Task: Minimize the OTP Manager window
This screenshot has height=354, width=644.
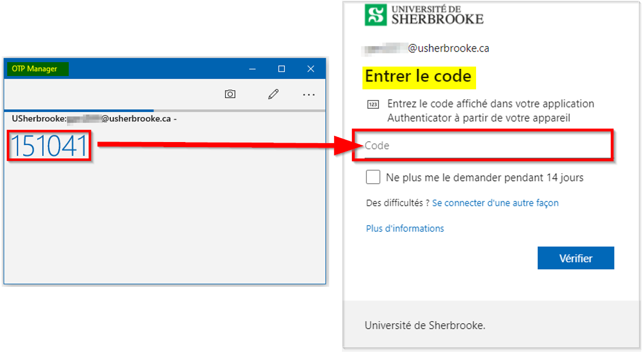Action: tap(252, 69)
